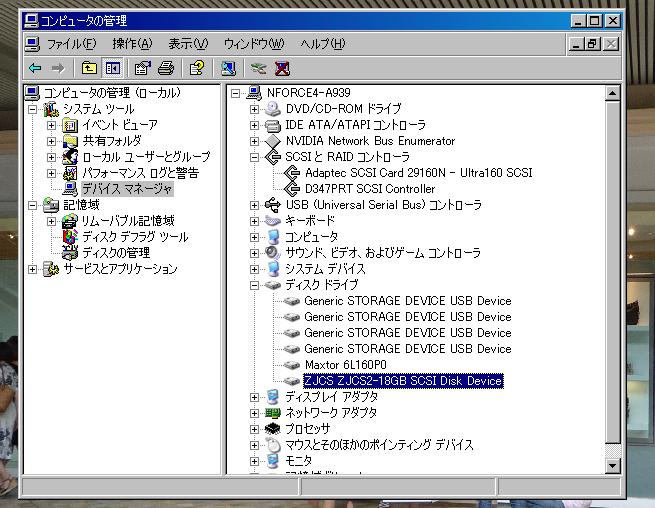Expand DVD/CD-ROM ドライブ node
The image size is (655, 508).
point(254,109)
